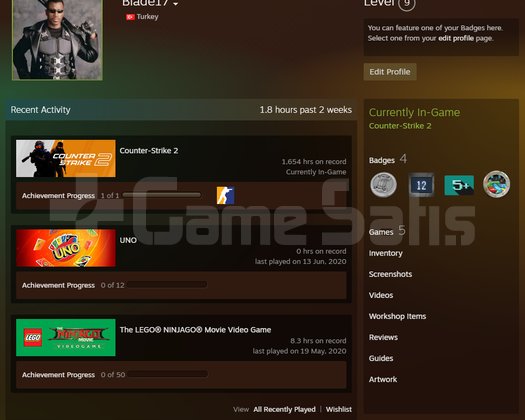Open the Counter-Strike 2 game banner

tap(66, 158)
